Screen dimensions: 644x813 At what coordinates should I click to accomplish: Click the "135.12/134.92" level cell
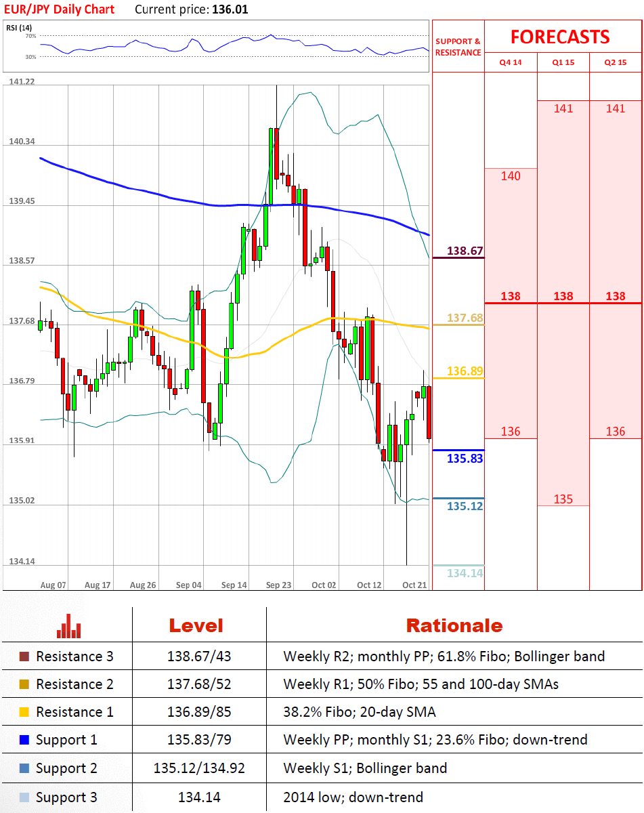coord(199,769)
